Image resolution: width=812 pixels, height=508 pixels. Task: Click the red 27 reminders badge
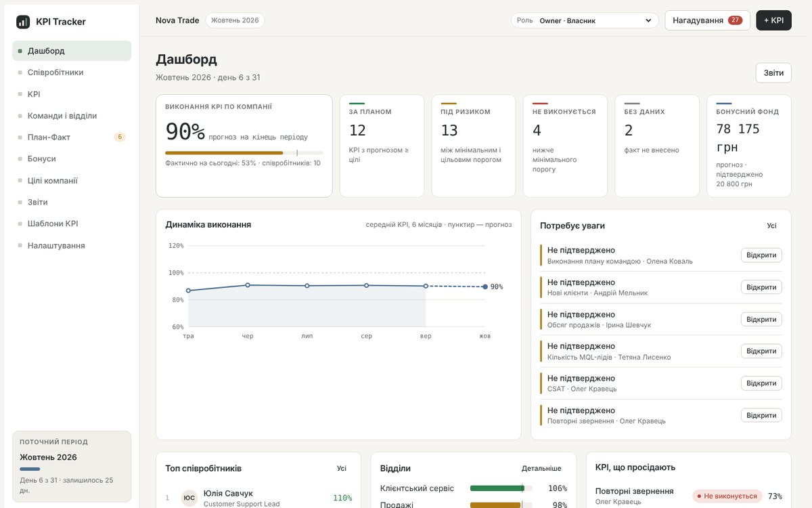pyautogui.click(x=735, y=20)
